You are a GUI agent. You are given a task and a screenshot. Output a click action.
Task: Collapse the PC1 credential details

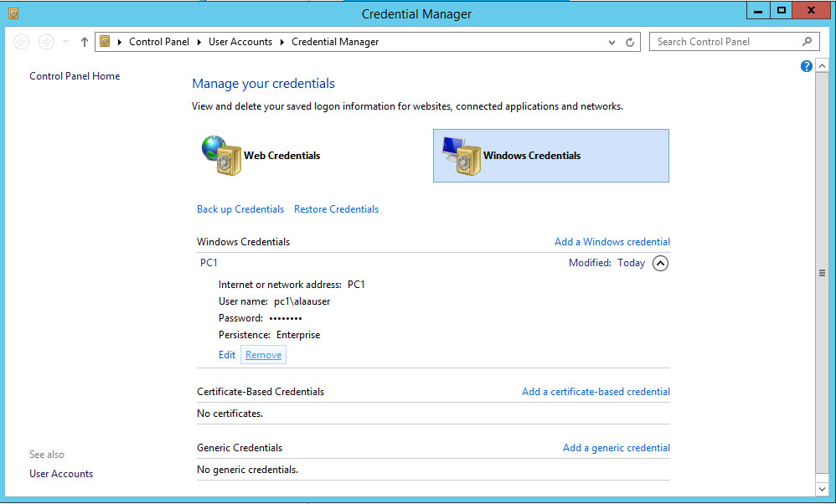[x=660, y=262]
